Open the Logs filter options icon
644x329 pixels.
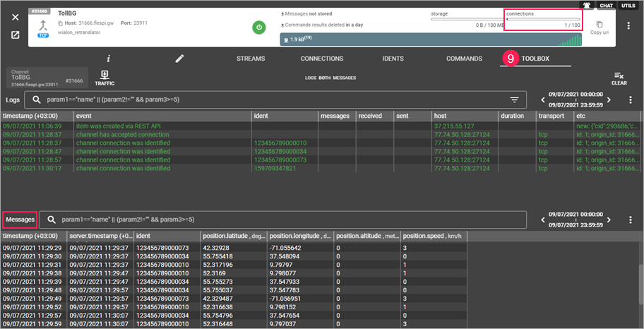[x=515, y=100]
